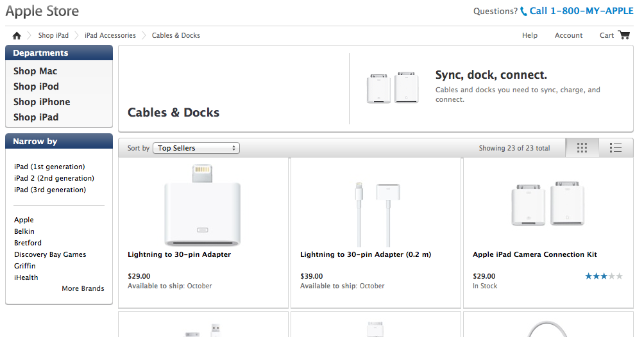This screenshot has width=644, height=337.
Task: Narrow by iPad (3rd generation)
Action: 50,190
